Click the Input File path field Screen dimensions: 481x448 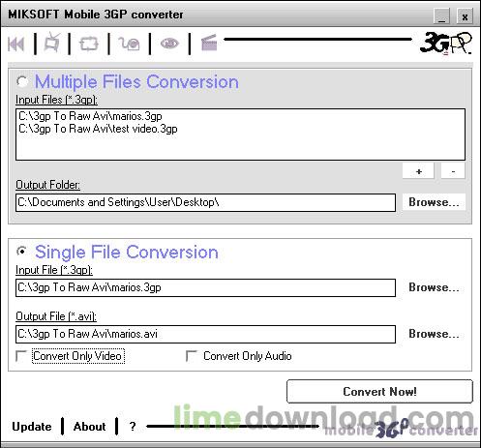point(205,287)
